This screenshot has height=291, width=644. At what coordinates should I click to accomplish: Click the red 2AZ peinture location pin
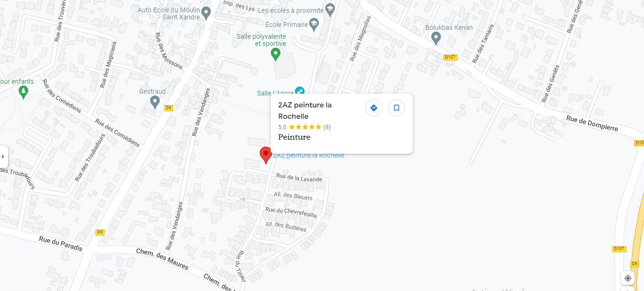coord(266,156)
